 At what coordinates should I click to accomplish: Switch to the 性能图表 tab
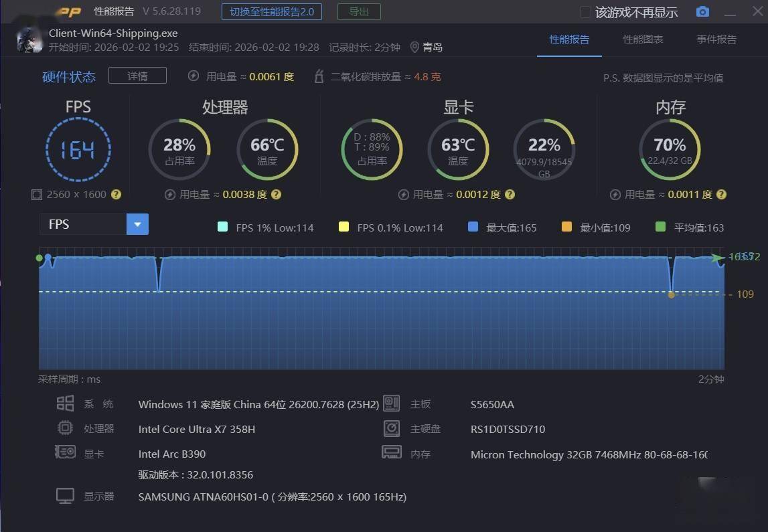pyautogui.click(x=643, y=39)
